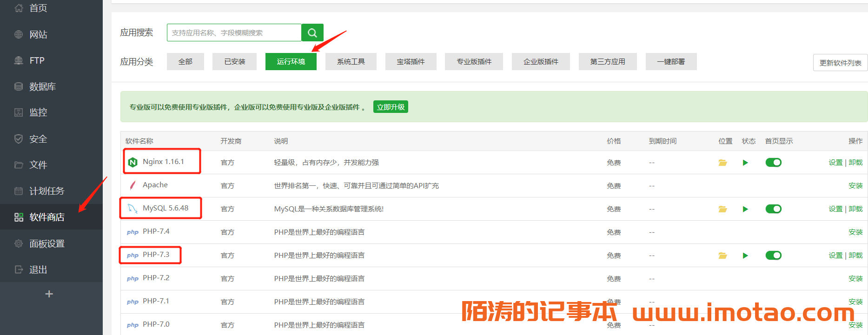This screenshot has height=335, width=868.
Task: Click the gear icon beside 面板设置
Action: tap(19, 243)
